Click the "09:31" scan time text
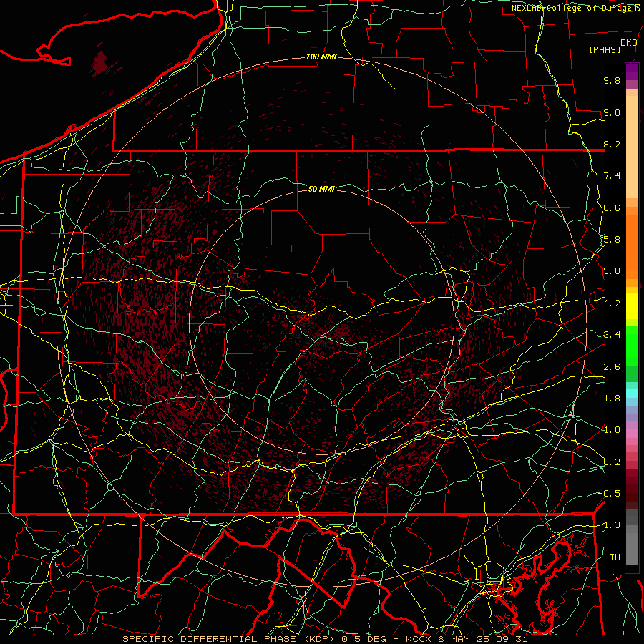The image size is (644, 644). tap(510, 639)
